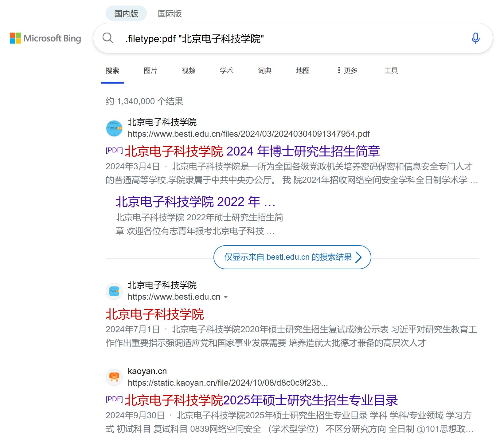Image resolution: width=504 pixels, height=441 pixels.
Task: Open the 北京电子科技学院 2022 年 sub-result
Action: [195, 202]
